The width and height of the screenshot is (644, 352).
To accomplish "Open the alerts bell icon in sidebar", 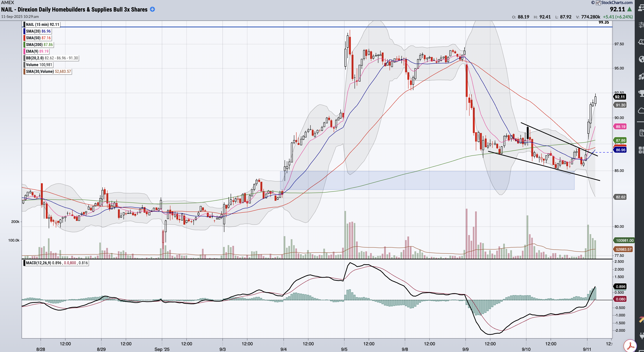I will click(641, 42).
